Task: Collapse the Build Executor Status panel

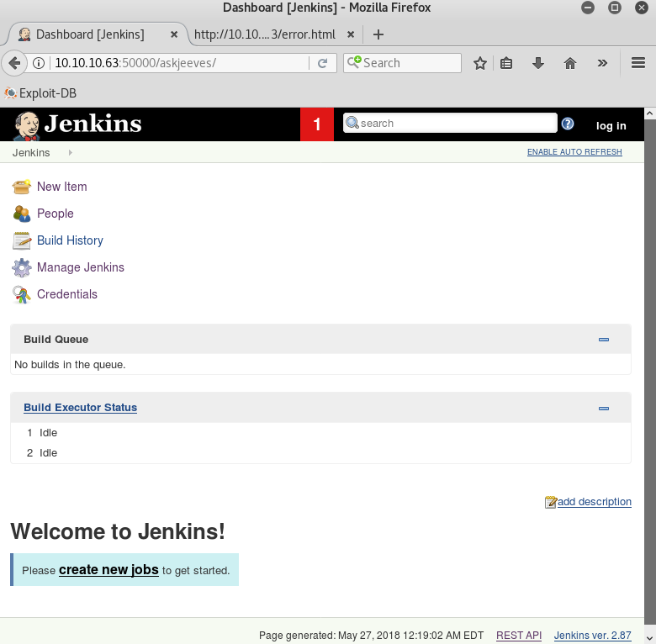Action: click(604, 408)
